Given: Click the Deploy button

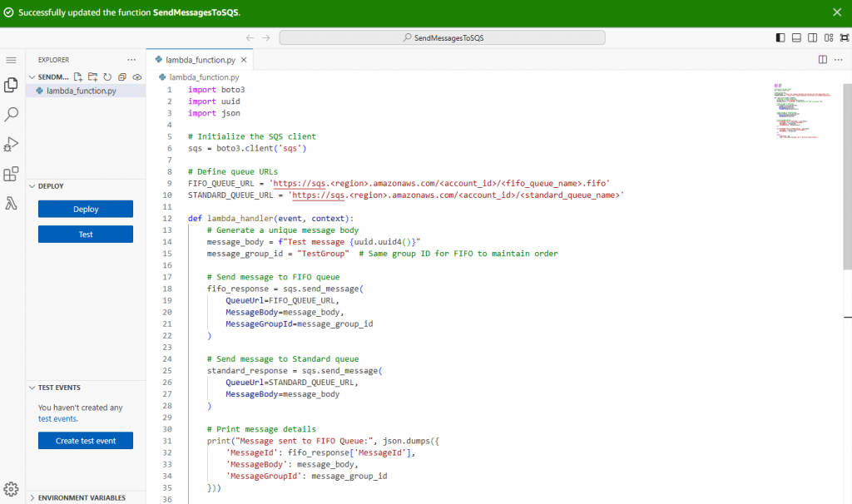Looking at the screenshot, I should pos(86,209).
